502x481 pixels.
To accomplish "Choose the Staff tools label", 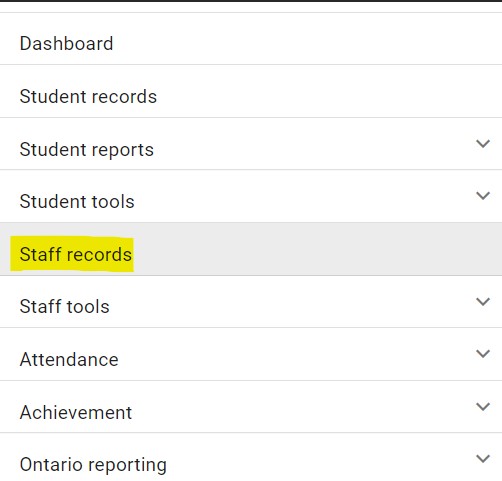I will click(x=64, y=306).
